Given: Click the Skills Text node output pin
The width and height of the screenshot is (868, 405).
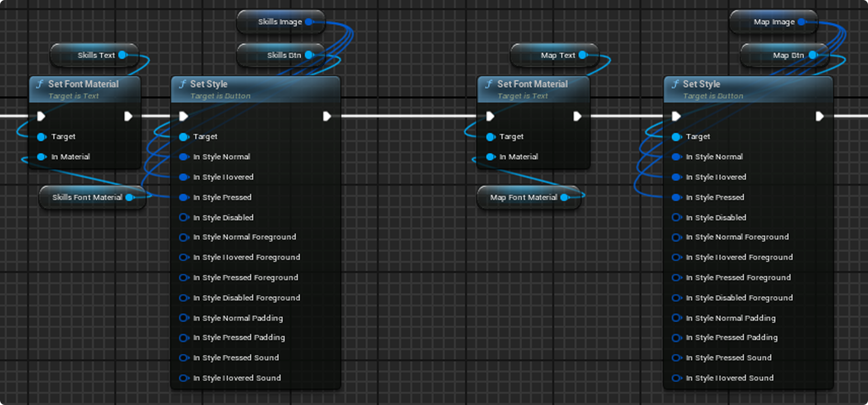Looking at the screenshot, I should [123, 55].
